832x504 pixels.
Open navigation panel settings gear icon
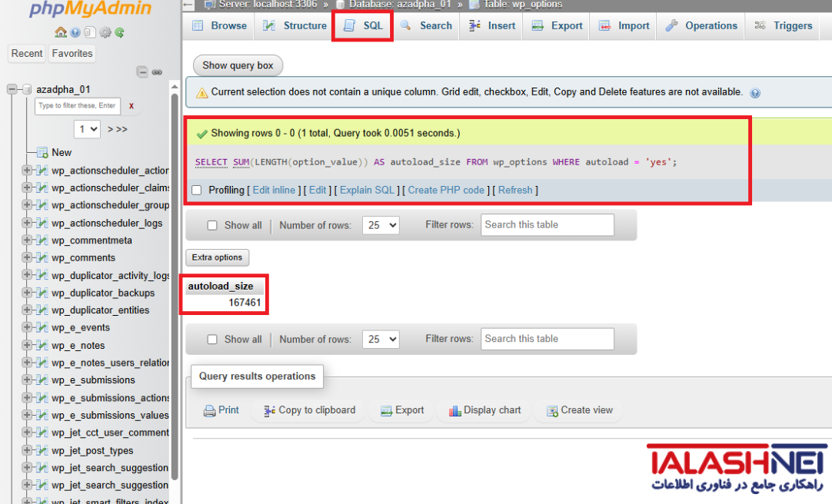click(105, 32)
